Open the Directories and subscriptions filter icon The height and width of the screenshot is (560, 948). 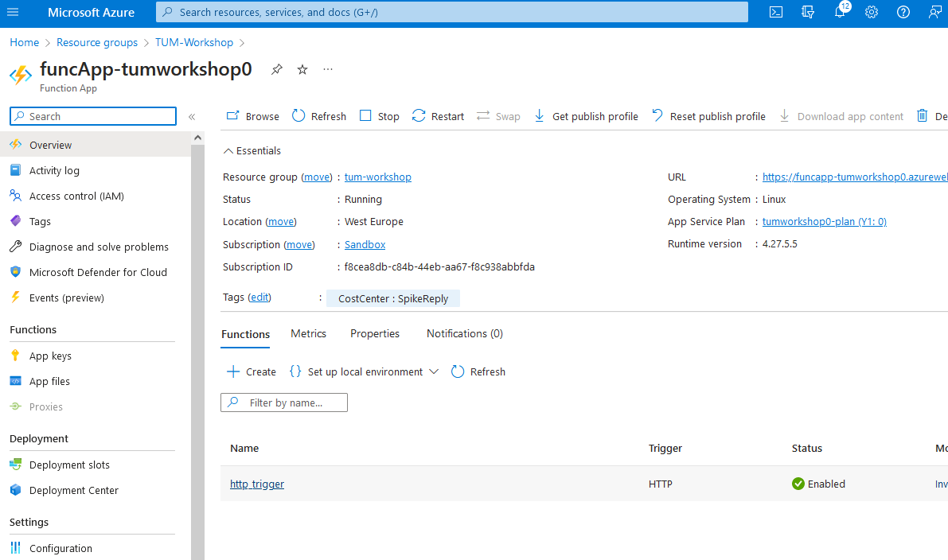pos(808,12)
